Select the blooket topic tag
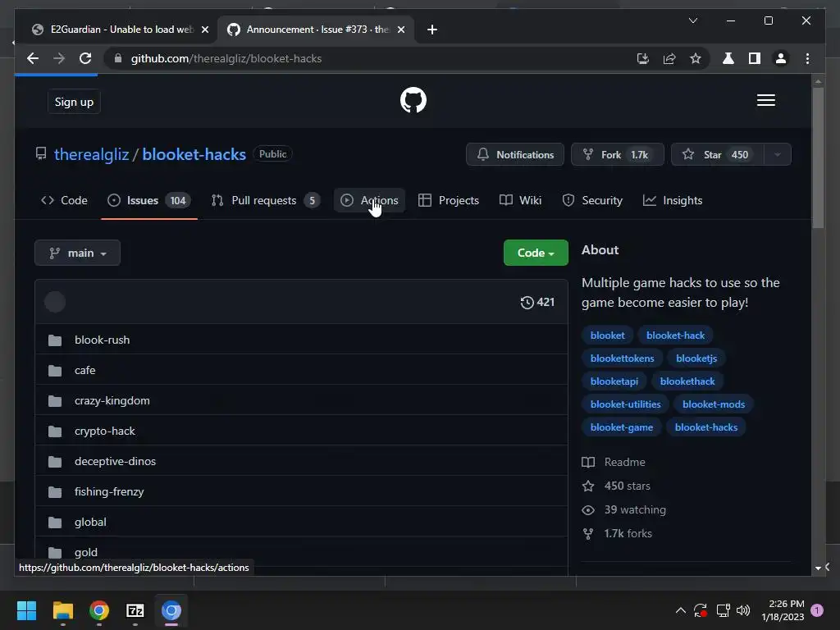 pyautogui.click(x=608, y=336)
